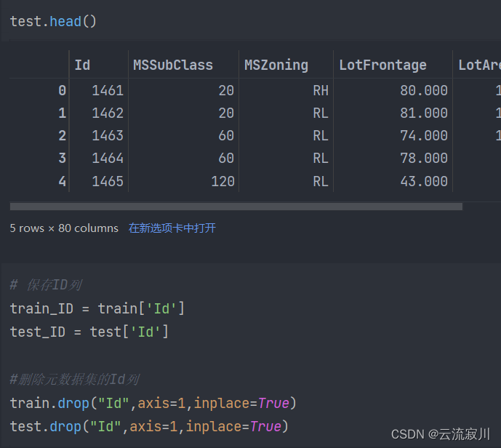Place cursor in test_ID assignment line
Viewport: 501px width, 448px height.
pos(89,332)
